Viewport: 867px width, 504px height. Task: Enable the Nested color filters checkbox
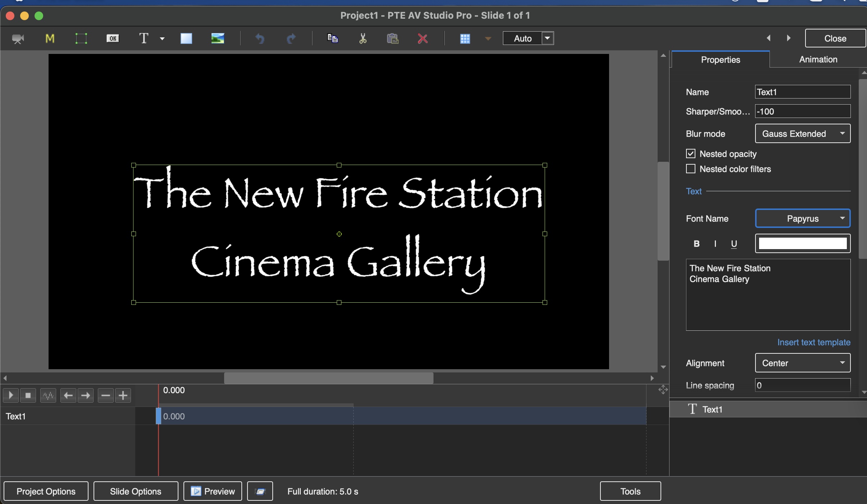[x=691, y=169]
